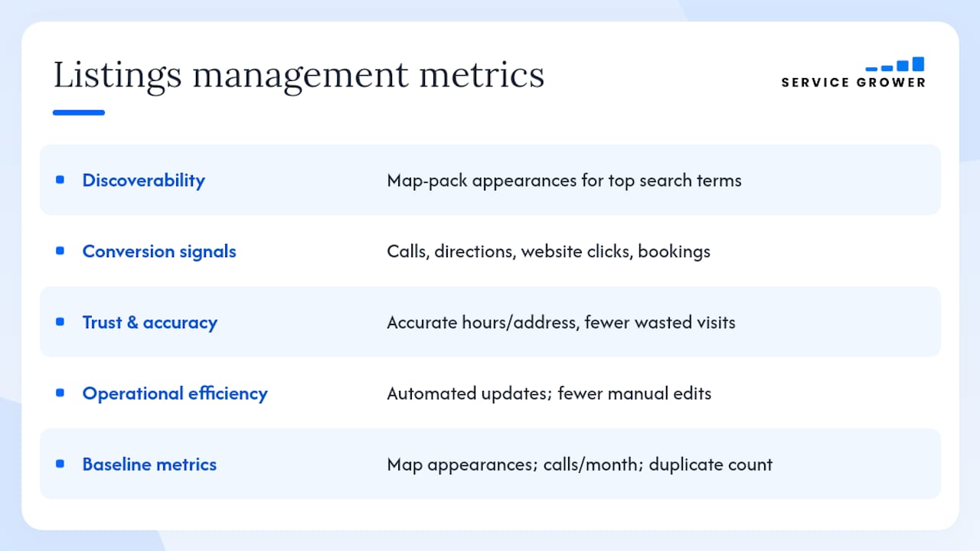980x551 pixels.
Task: Click 'Map appearances; calls/month; duplicate count'
Action: (580, 465)
